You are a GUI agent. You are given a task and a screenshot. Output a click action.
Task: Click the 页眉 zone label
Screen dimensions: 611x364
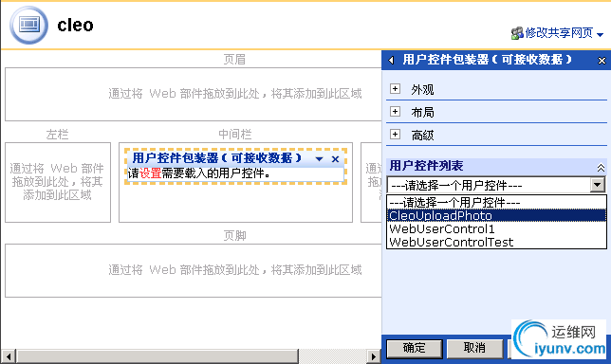tap(234, 60)
